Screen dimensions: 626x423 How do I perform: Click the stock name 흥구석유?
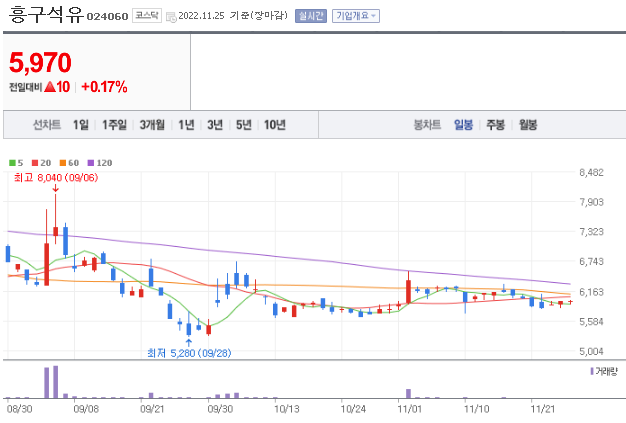46,15
